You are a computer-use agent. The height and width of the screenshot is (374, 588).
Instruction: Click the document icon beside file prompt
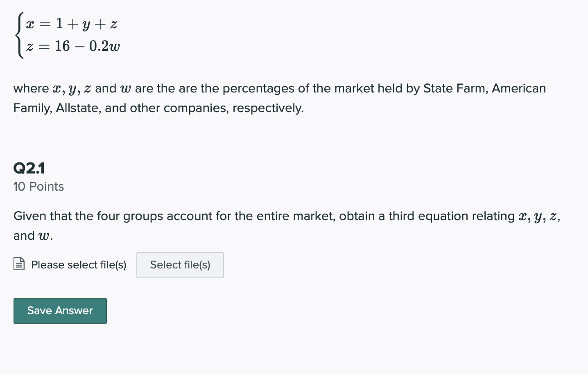[19, 264]
